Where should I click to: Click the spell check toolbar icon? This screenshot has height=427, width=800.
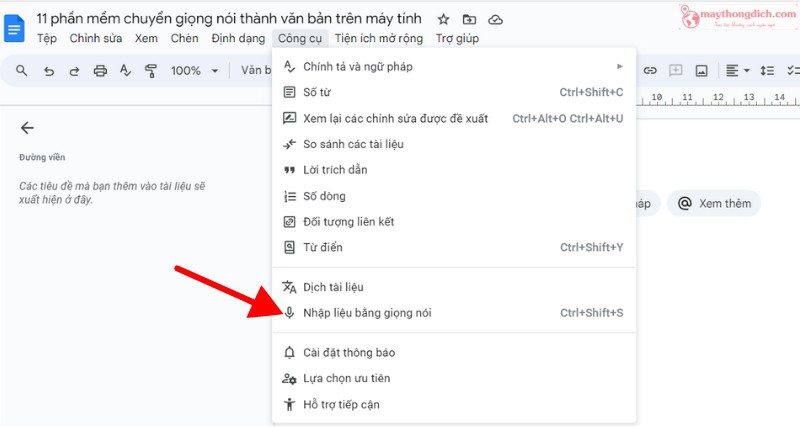click(x=126, y=70)
